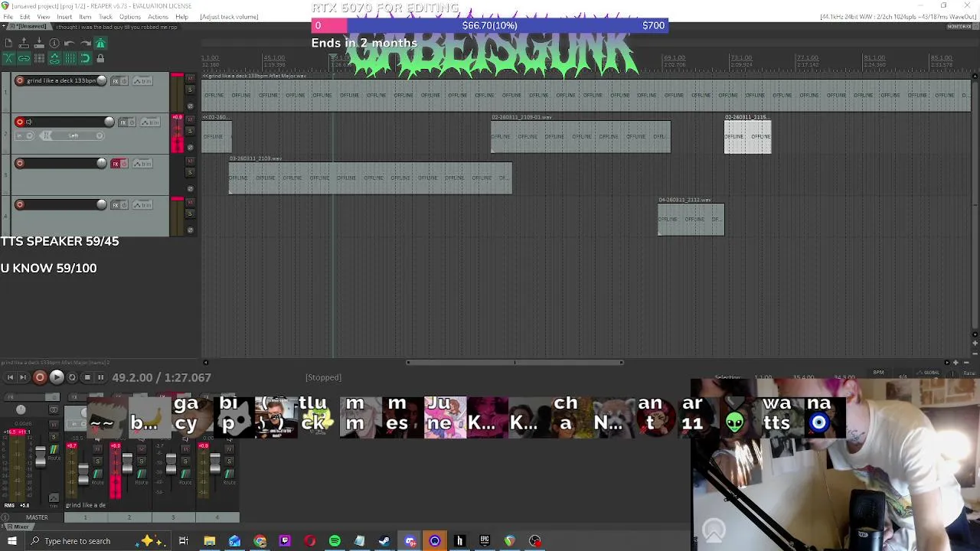Open the Insert menu
The height and width of the screenshot is (551, 980).
[x=64, y=17]
